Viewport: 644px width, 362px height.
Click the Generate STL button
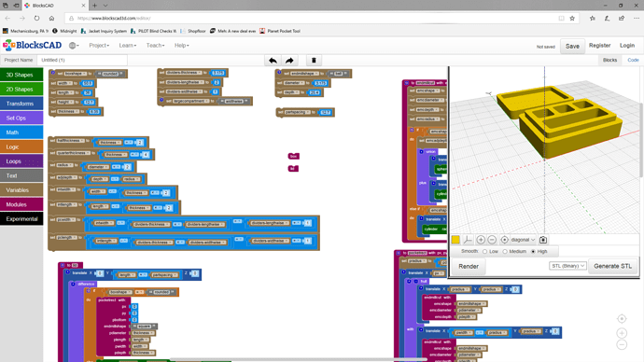pos(613,266)
